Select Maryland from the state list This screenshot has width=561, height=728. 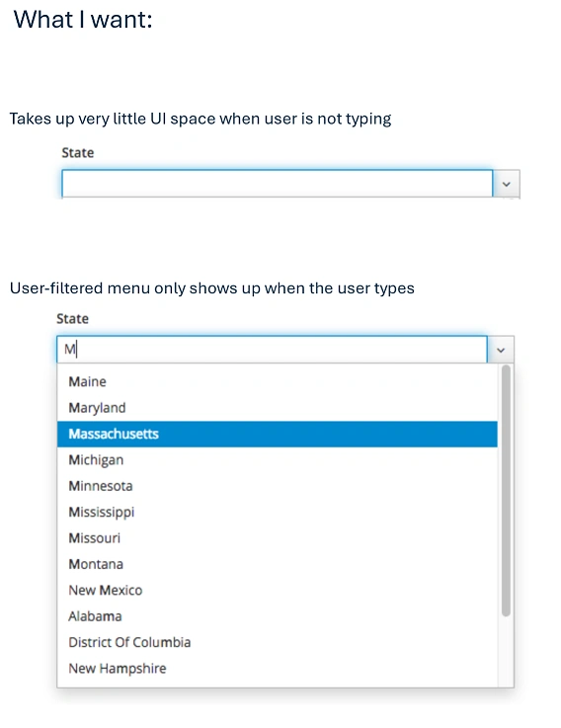277,408
